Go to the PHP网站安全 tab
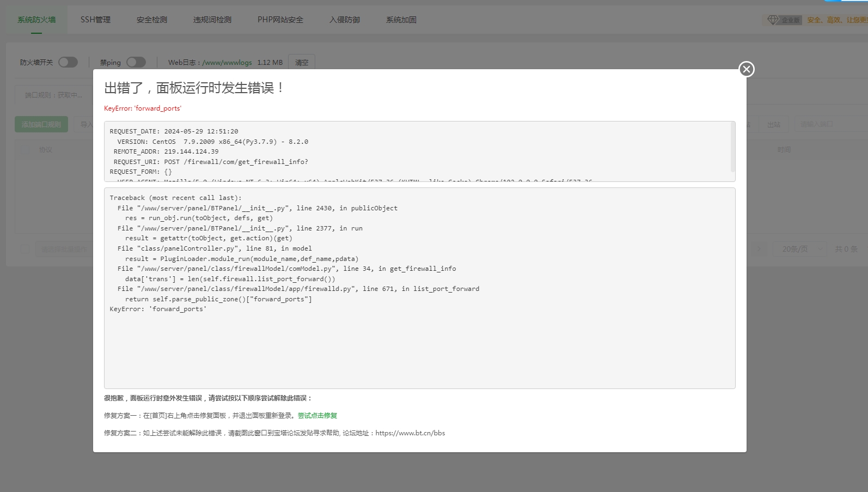Viewport: 868px width, 492px height. click(280, 20)
